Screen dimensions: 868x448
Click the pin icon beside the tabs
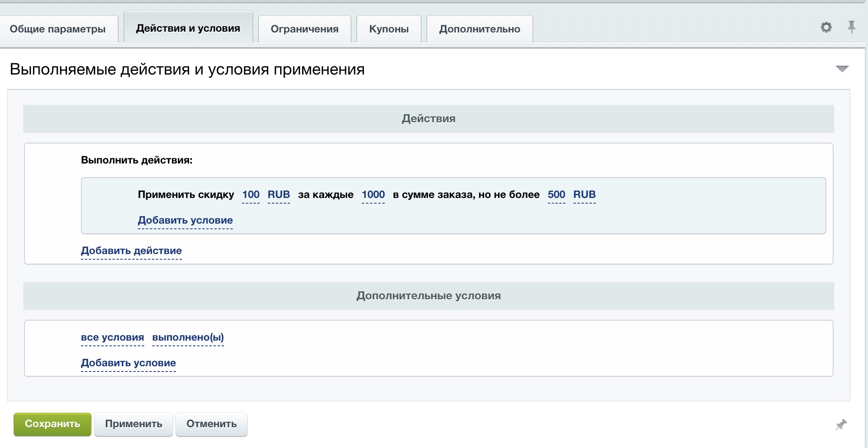pos(852,27)
